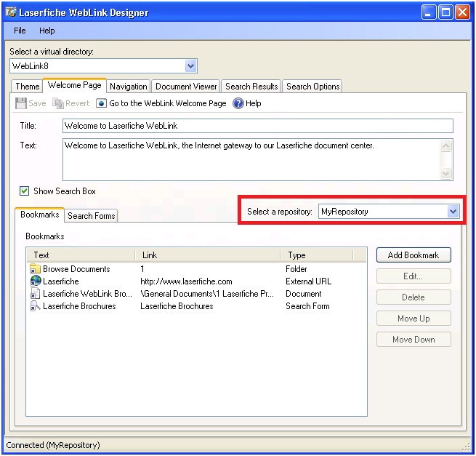Click the Search Form type cell

[307, 306]
